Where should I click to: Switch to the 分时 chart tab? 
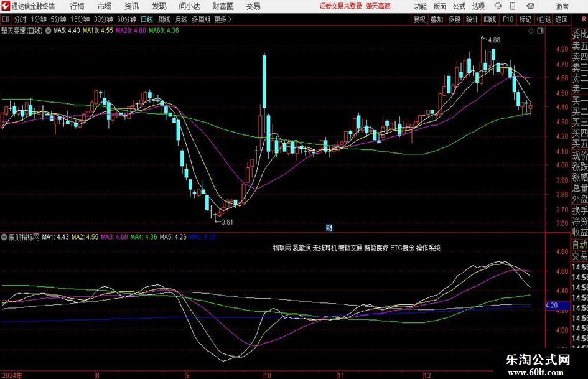click(x=21, y=19)
